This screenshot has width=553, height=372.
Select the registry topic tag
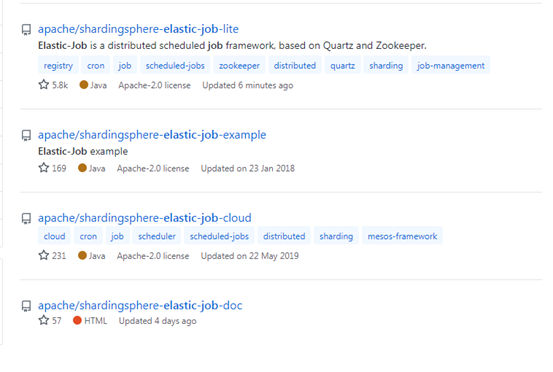58,66
